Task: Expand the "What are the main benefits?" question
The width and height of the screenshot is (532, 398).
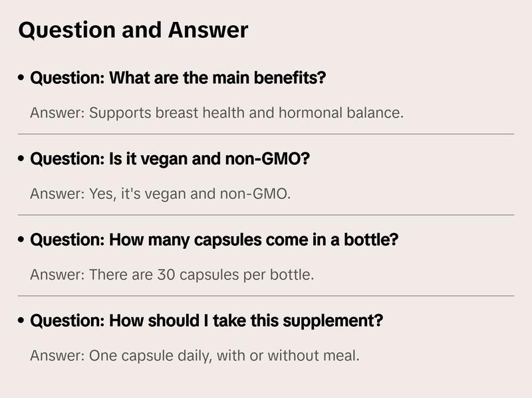Action: [x=178, y=79]
